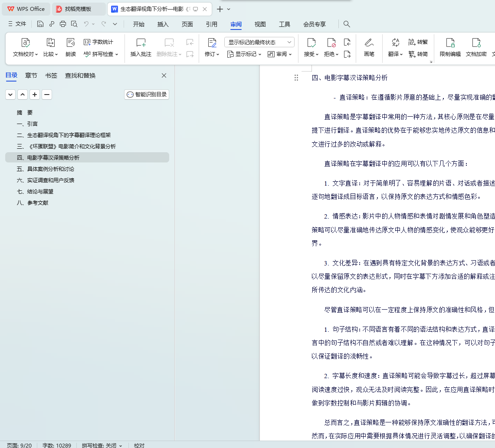495x448 pixels.
Task: Open print preview icon
Action: coord(74,24)
